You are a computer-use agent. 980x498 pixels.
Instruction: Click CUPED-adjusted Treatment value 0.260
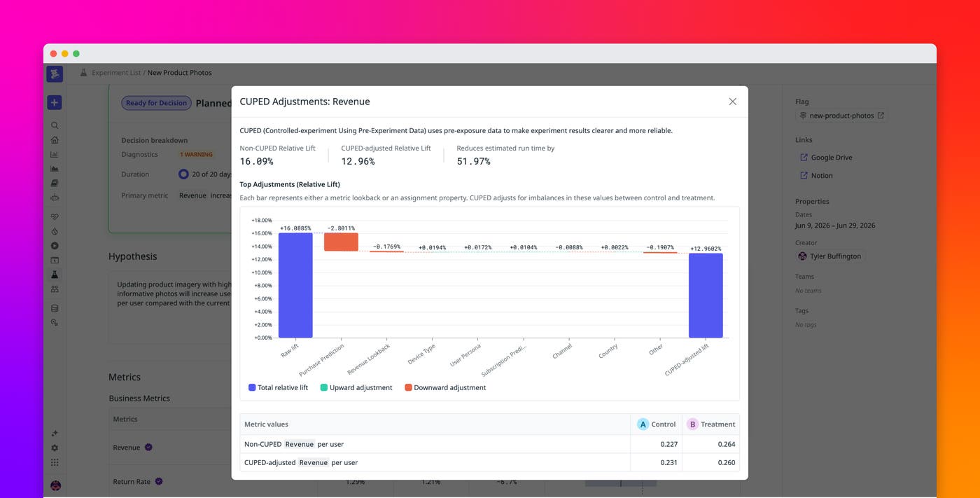pos(727,462)
